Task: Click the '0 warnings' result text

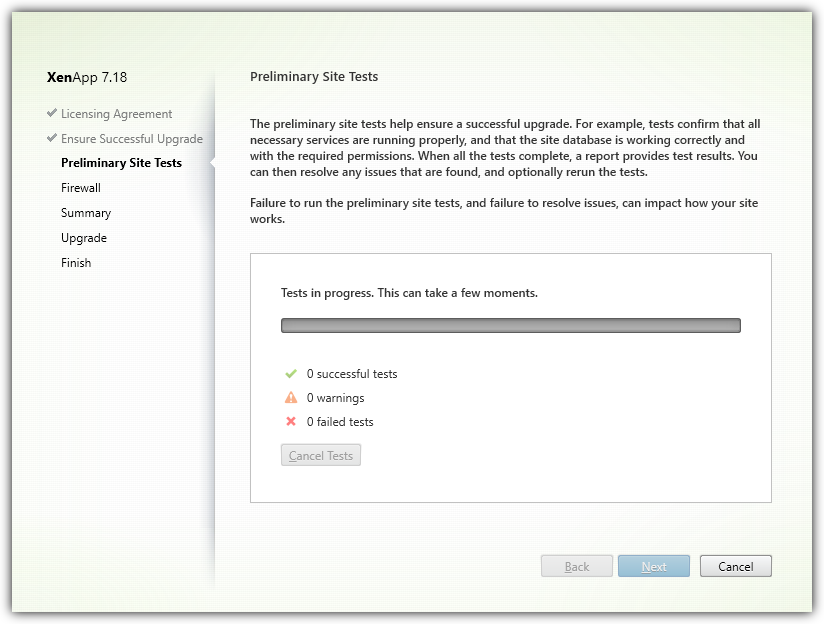Action: pyautogui.click(x=335, y=398)
